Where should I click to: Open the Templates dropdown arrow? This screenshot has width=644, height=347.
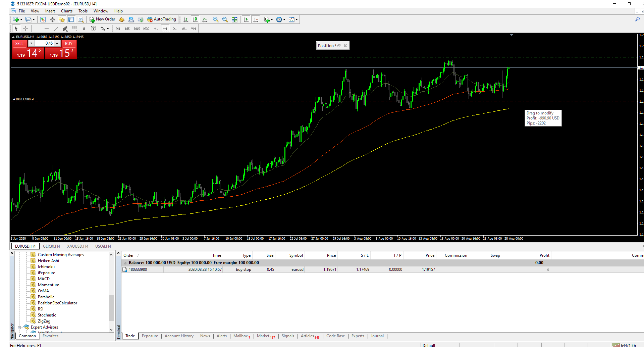[297, 19]
